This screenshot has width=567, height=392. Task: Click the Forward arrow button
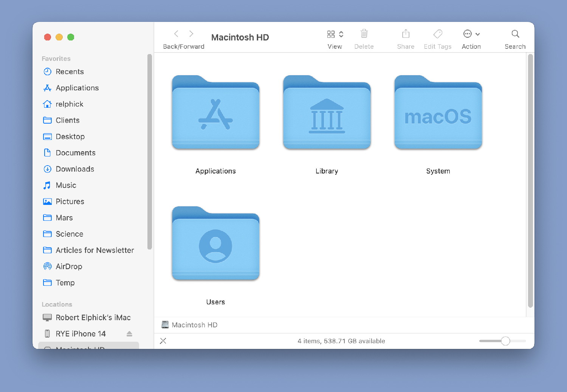tap(191, 34)
